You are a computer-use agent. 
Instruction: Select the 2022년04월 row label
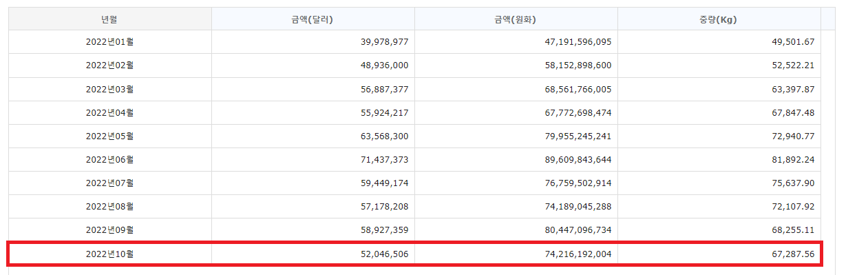[109, 112]
